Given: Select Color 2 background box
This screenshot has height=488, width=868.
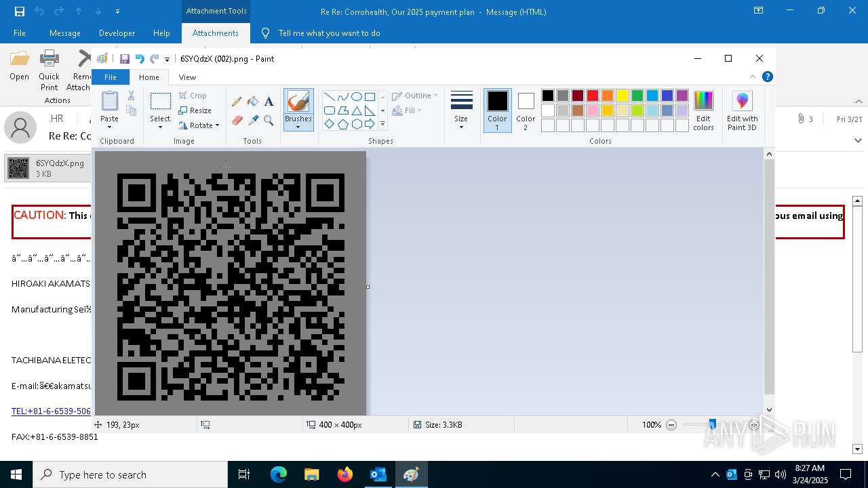Looking at the screenshot, I should [x=526, y=110].
